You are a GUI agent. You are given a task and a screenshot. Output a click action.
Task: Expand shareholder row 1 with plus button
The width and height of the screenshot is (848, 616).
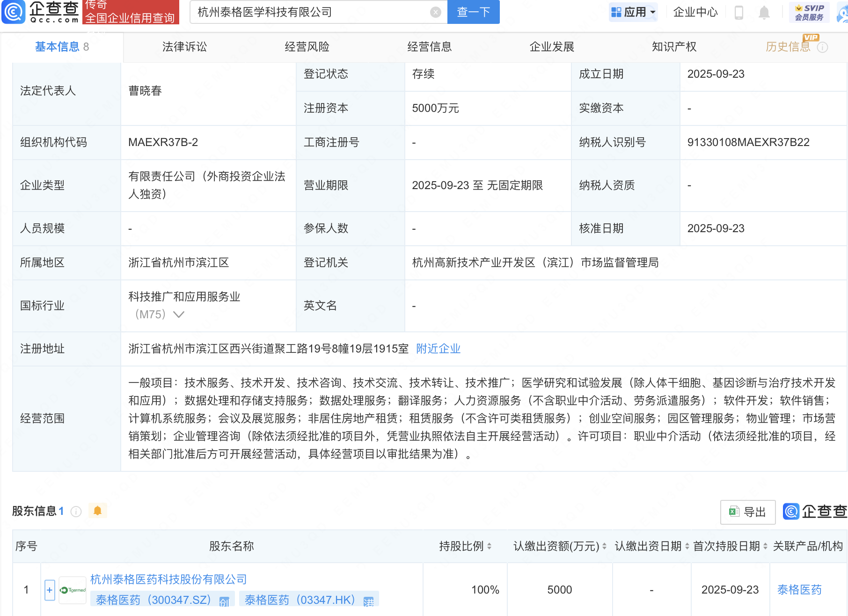[x=50, y=590]
